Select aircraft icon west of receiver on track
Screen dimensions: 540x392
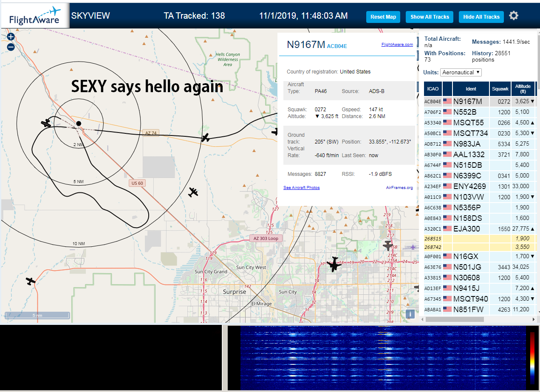(x=45, y=123)
